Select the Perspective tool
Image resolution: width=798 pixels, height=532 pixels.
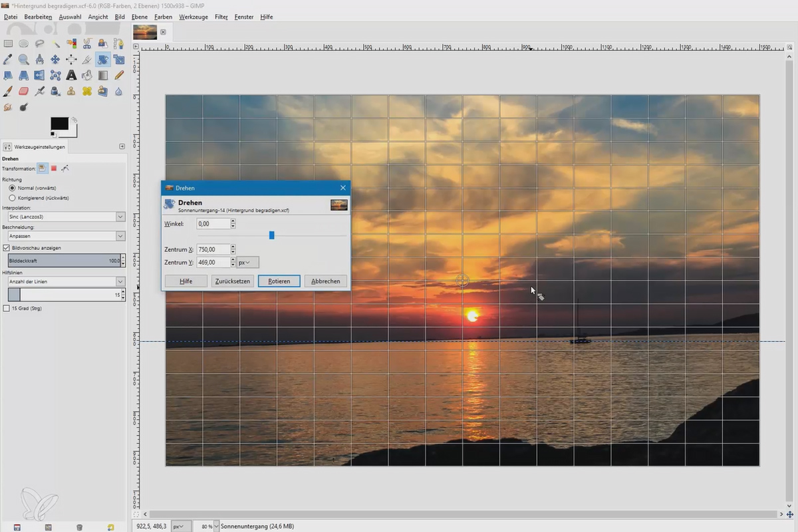pos(23,75)
